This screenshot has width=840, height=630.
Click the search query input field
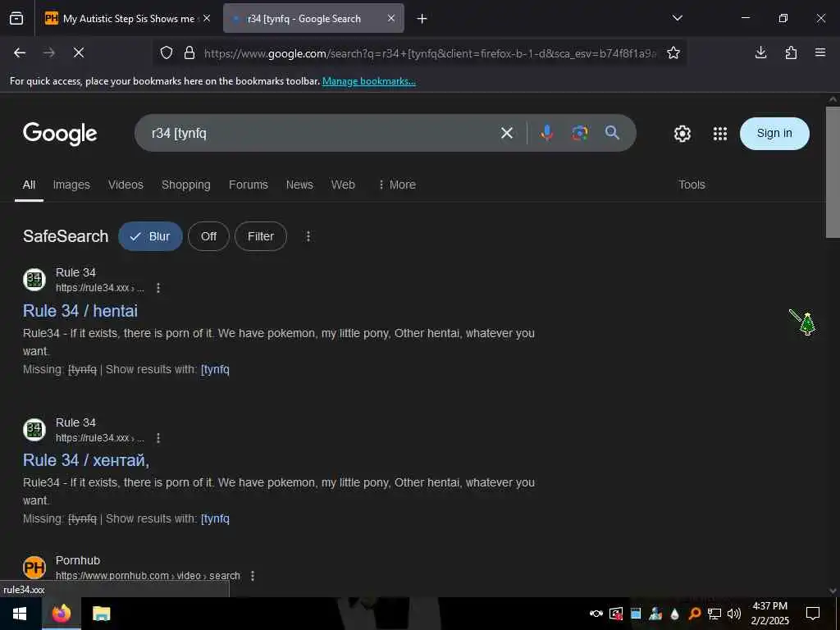[322, 133]
